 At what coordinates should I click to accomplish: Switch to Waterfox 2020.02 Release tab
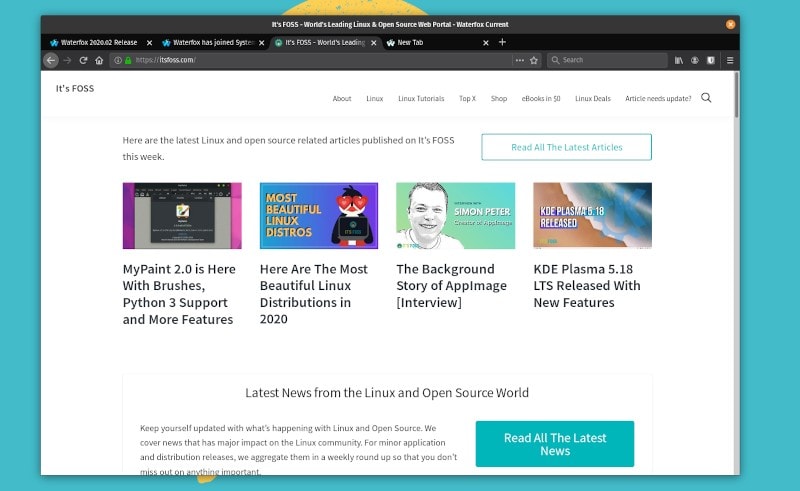tap(99, 42)
